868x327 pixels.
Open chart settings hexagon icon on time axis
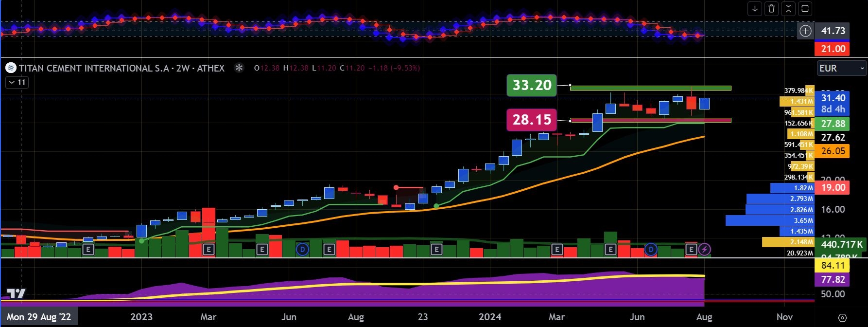[x=843, y=318]
